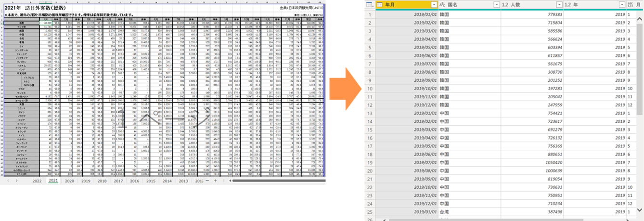Open filter dropdown for 国名 column

[x=496, y=4]
